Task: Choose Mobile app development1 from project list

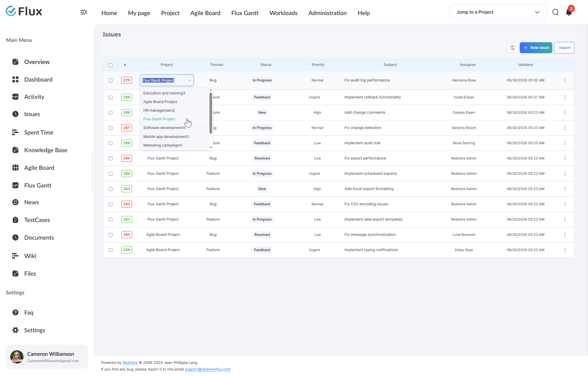Action: (x=166, y=136)
